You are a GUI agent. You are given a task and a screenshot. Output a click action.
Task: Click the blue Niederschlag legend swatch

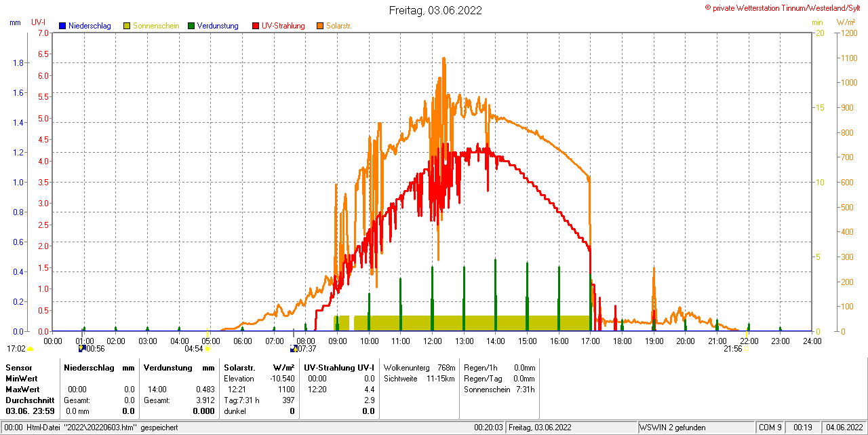(63, 26)
